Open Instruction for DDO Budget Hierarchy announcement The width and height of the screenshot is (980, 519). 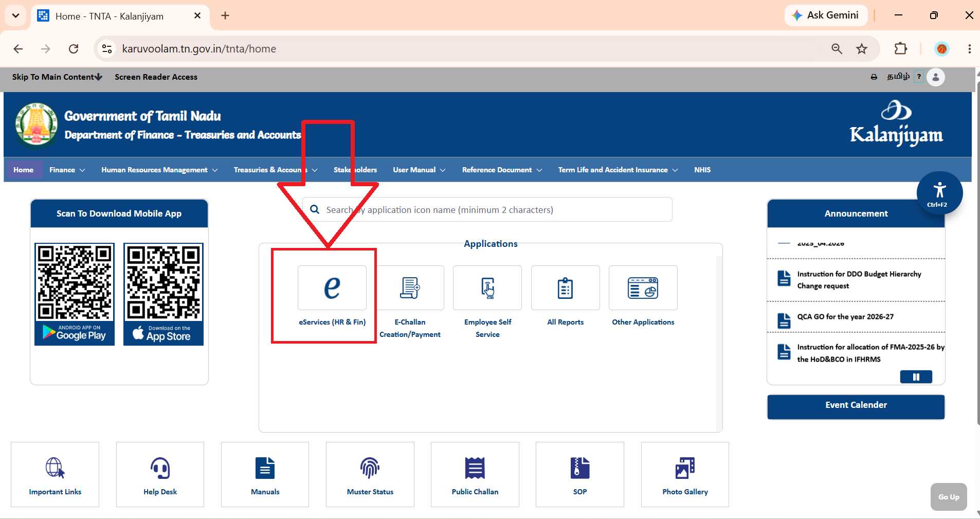coord(859,280)
